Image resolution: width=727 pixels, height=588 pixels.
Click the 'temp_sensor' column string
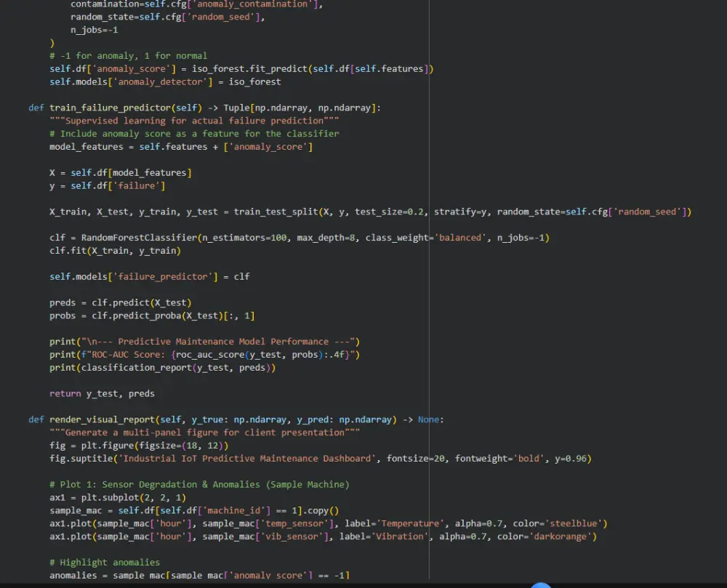click(294, 523)
